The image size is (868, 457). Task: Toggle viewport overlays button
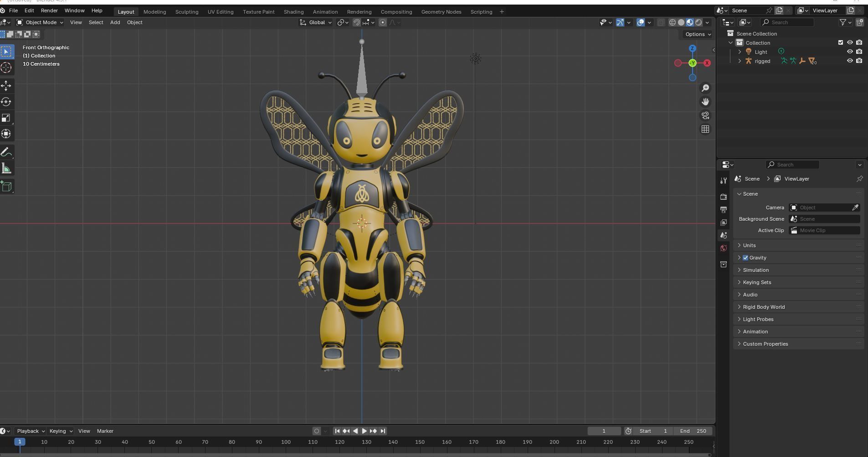click(641, 22)
